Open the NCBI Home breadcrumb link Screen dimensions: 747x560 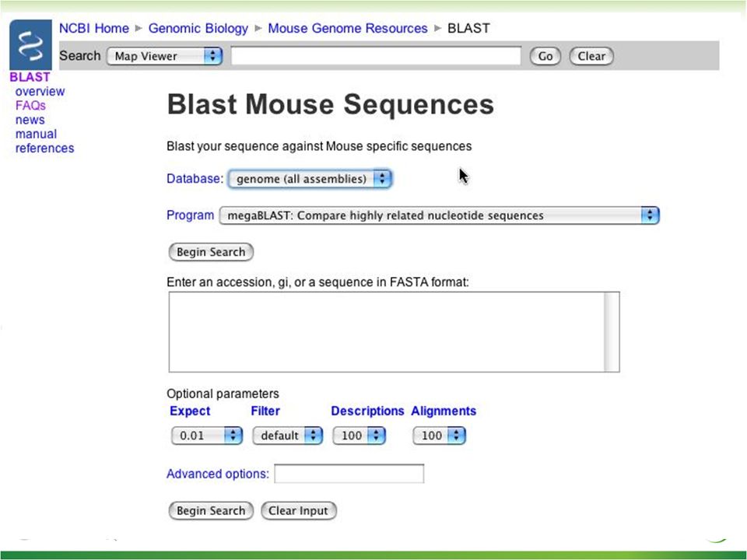click(x=94, y=28)
